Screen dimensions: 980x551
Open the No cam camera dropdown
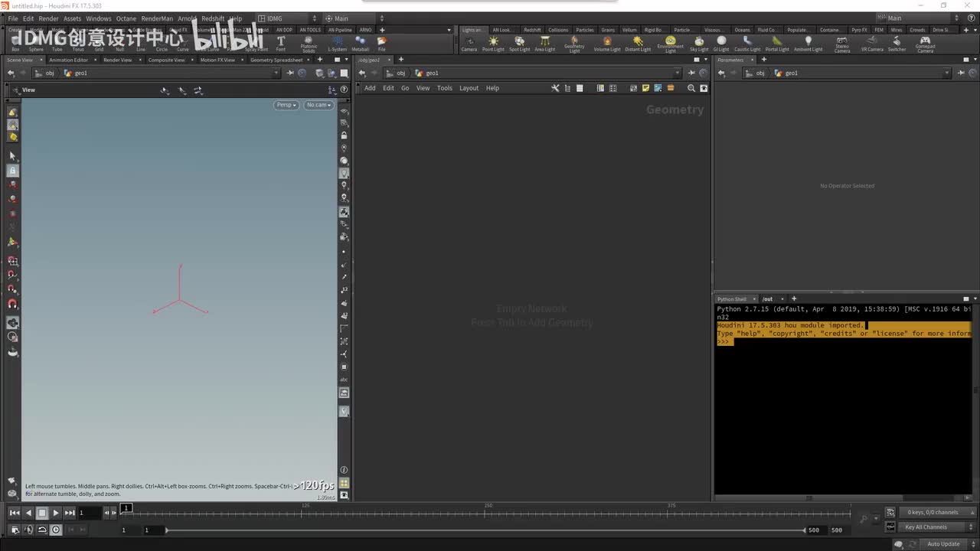pos(318,105)
